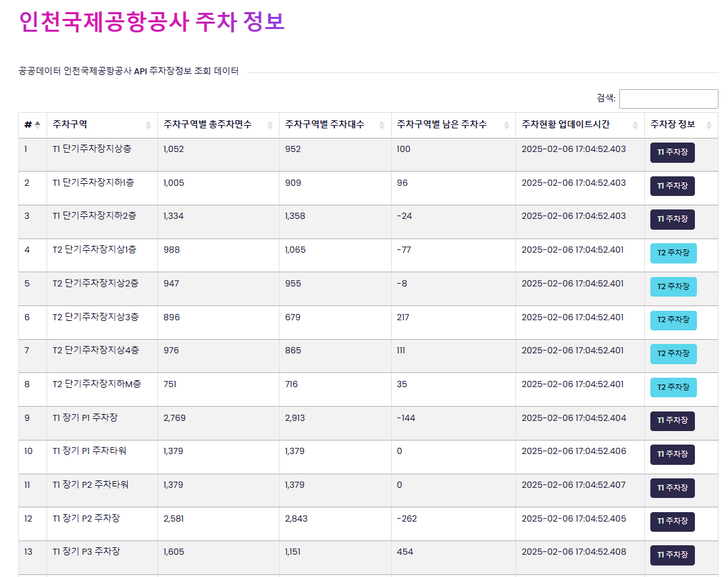
Task: Click T2 주차장 button in T2 단기주차장지상3층 row
Action: 673,320
